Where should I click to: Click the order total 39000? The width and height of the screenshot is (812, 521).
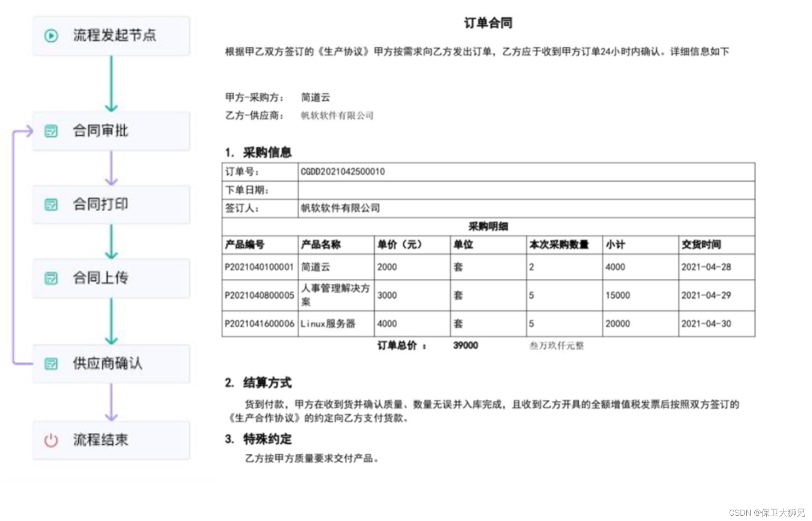(x=466, y=346)
